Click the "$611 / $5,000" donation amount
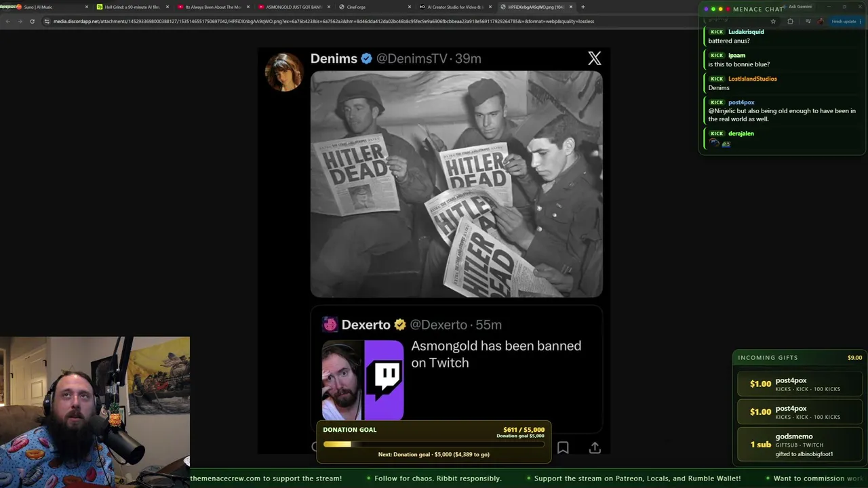The height and width of the screenshot is (488, 868). coord(524,430)
